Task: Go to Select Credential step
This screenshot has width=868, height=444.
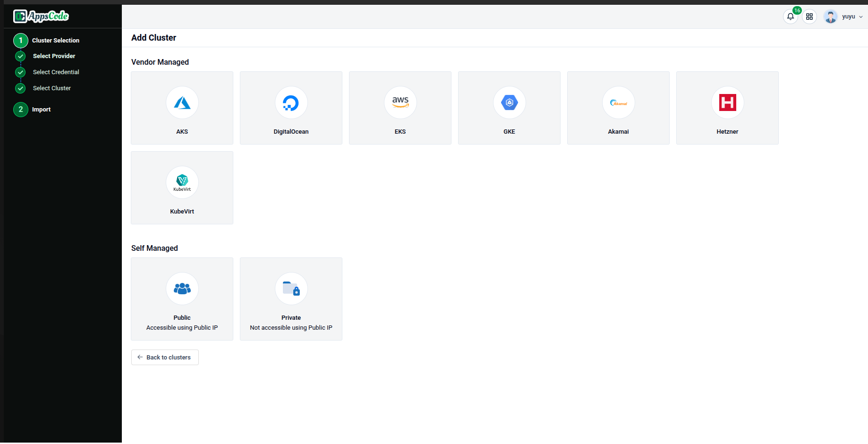Action: (x=56, y=72)
